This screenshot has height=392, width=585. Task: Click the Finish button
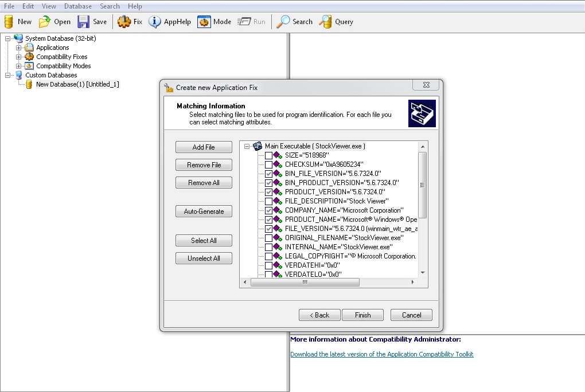362,315
